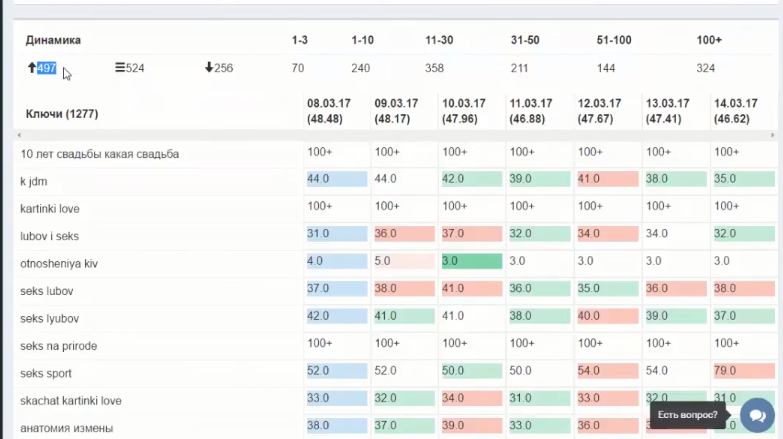The height and width of the screenshot is (439, 783).
Task: Select the 11-30 position range header
Action: [439, 40]
